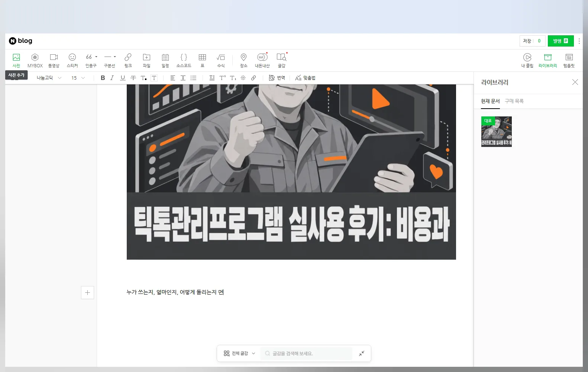Open the font size 15 dropdown

tap(78, 78)
